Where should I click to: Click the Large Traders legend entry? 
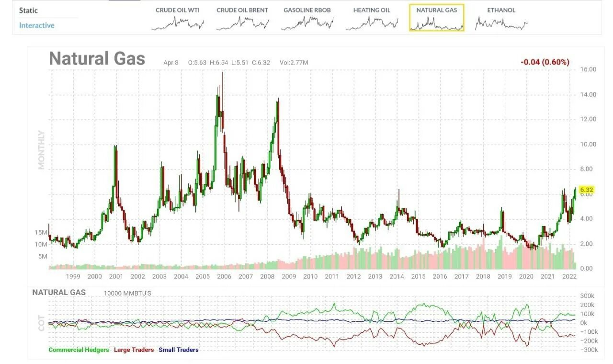click(x=134, y=350)
